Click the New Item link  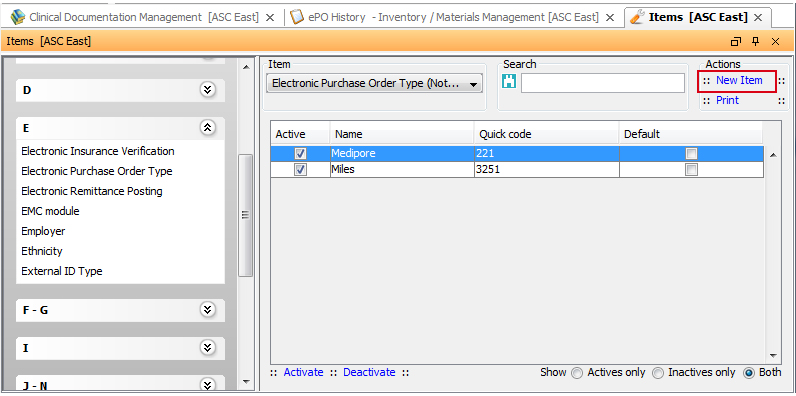tap(739, 80)
